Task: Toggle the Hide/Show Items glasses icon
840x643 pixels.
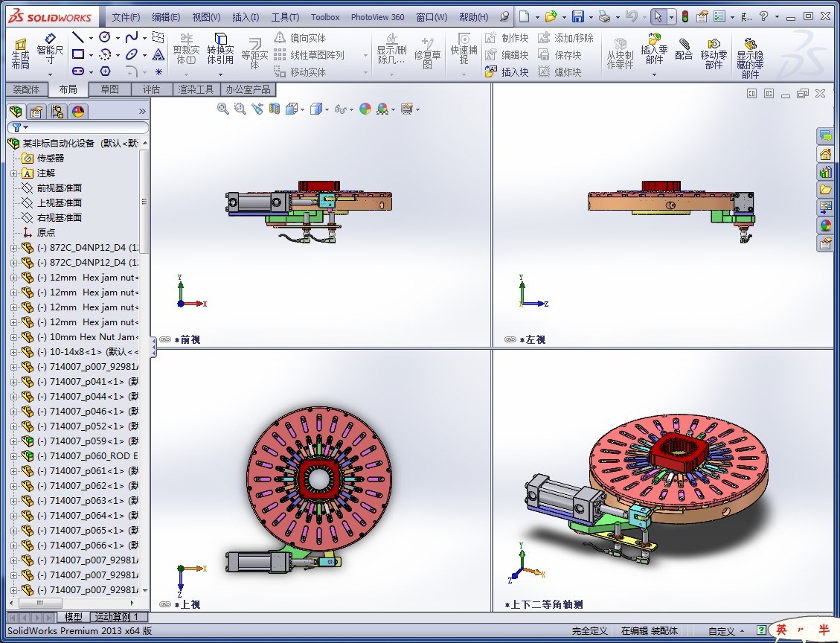Action: 340,109
